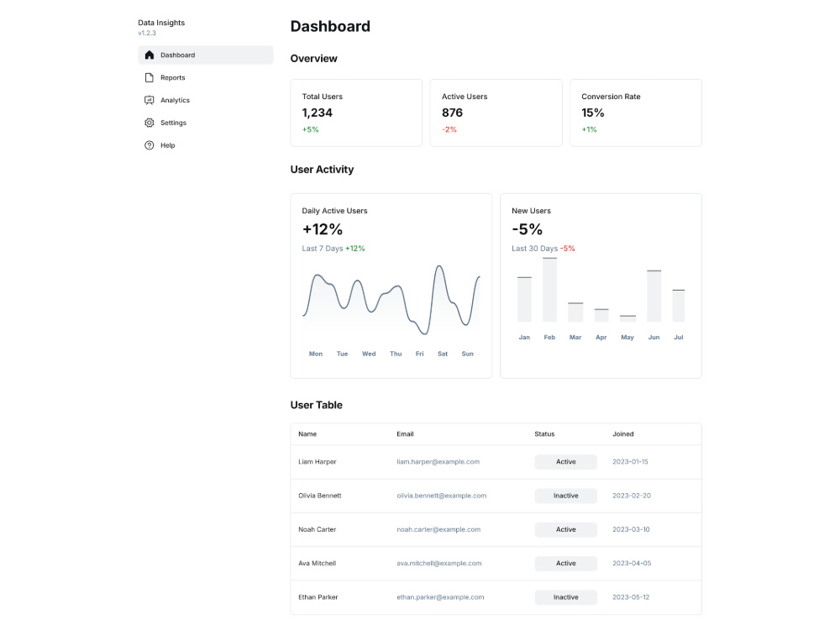Click the +1% change under Conversion Rate
This screenshot has width=840, height=630.
[590, 129]
